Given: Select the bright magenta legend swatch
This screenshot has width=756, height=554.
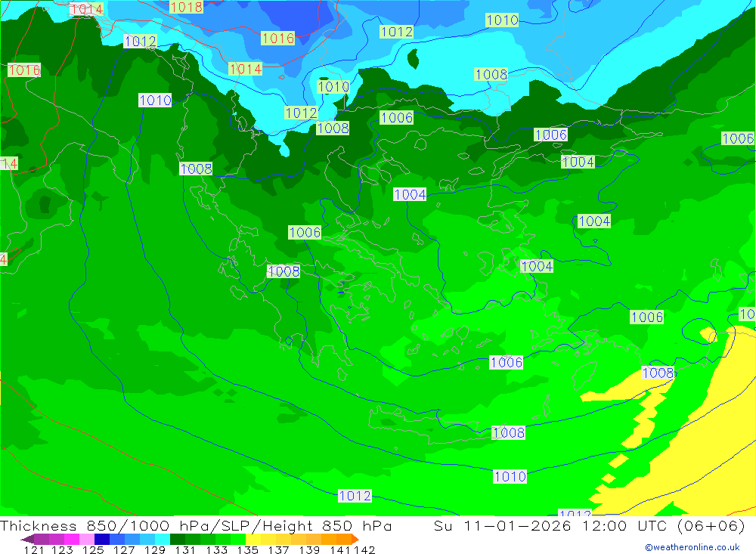Looking at the screenshot, I should [x=71, y=539].
